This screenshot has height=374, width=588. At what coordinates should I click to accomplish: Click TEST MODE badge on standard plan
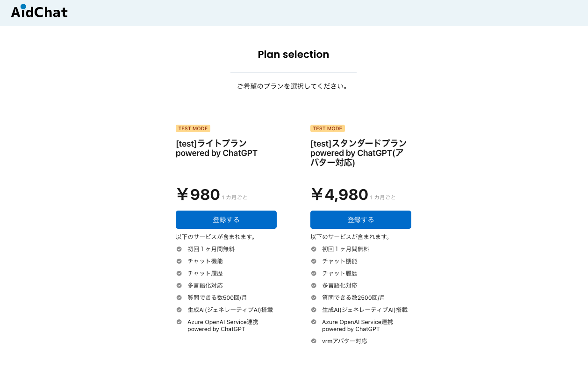click(x=328, y=128)
